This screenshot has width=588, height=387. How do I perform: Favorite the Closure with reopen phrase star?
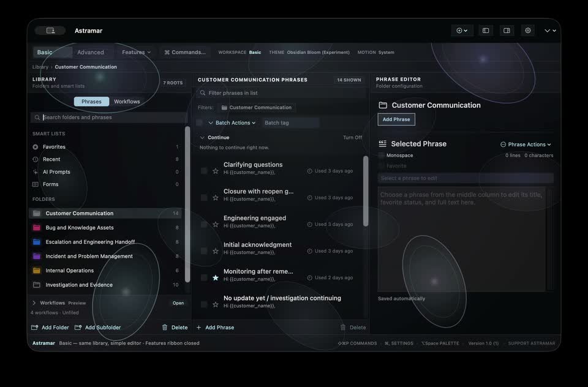pos(215,198)
